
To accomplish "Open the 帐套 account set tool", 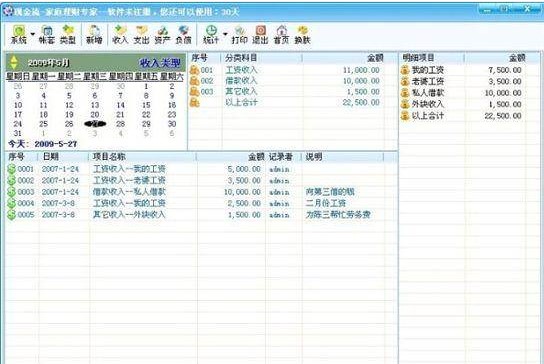I will click(46, 35).
